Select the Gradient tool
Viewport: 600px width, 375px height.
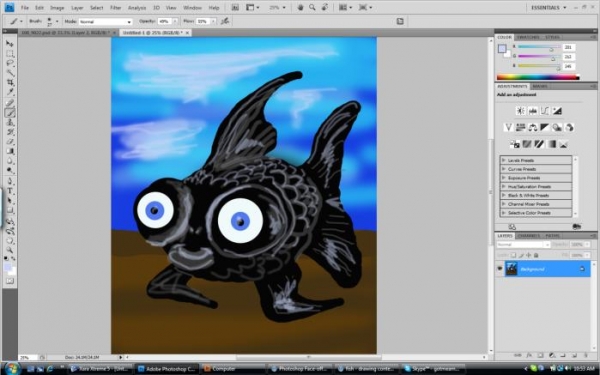click(x=10, y=152)
